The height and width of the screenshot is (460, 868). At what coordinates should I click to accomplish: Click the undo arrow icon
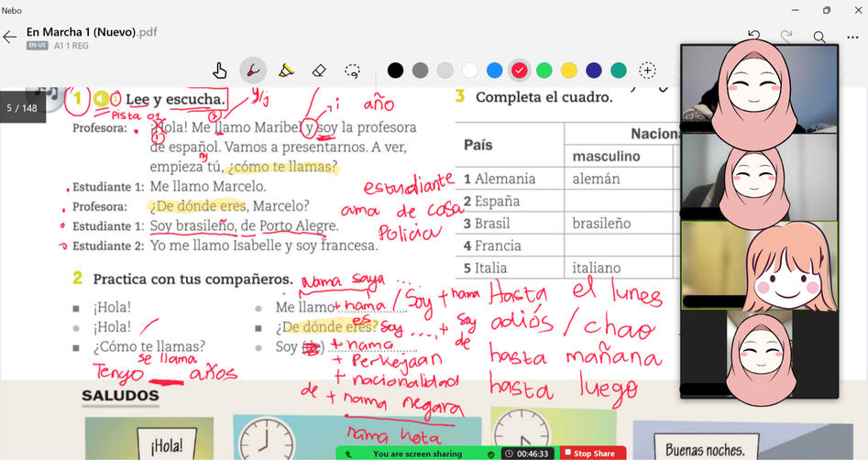pos(753,37)
